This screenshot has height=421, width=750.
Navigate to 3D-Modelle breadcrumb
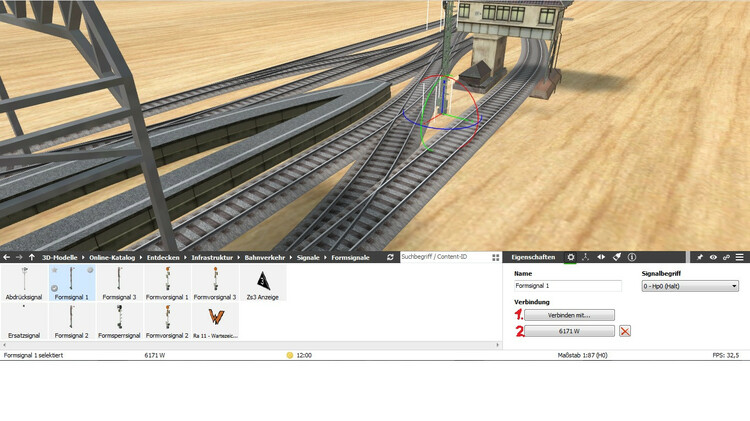tap(59, 257)
